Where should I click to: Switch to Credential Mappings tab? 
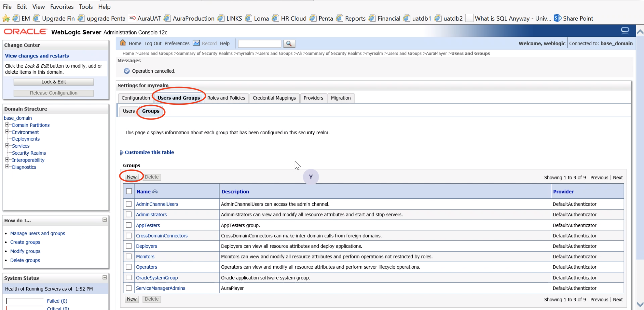coord(274,98)
